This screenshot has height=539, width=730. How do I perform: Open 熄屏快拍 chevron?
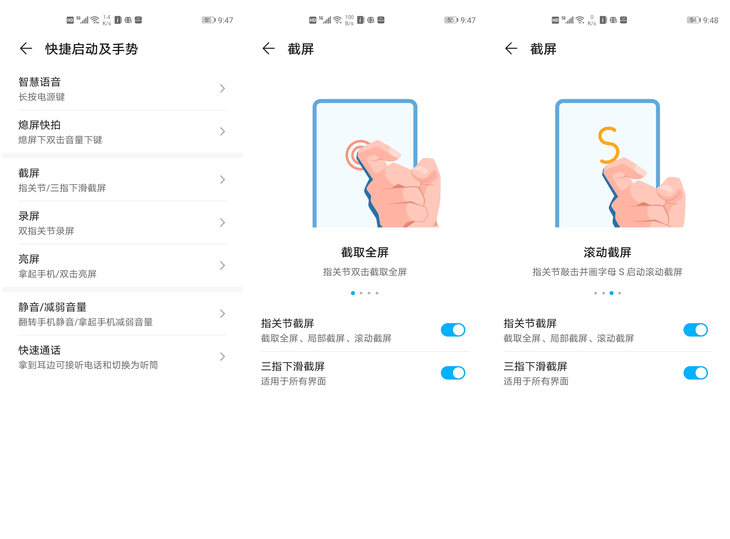coord(223,132)
